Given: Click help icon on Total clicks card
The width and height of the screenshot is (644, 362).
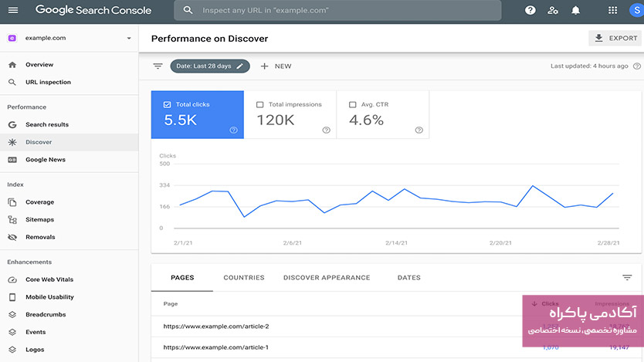Looking at the screenshot, I should click(233, 130).
